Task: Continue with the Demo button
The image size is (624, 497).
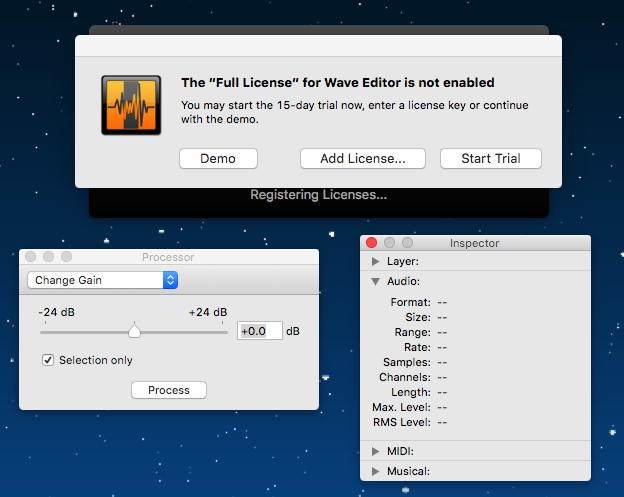Action: [218, 158]
